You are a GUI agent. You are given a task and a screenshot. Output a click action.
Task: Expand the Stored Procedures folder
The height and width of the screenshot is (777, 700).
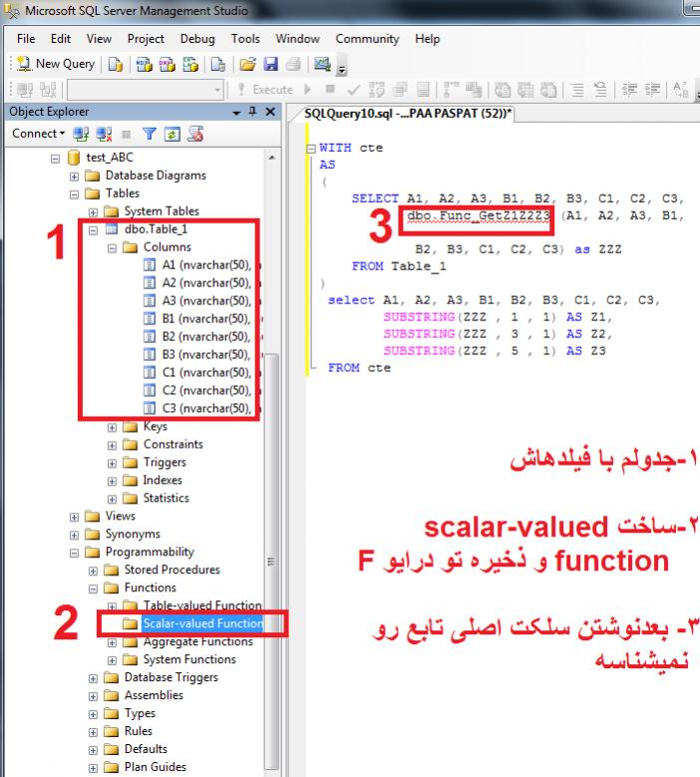click(93, 571)
